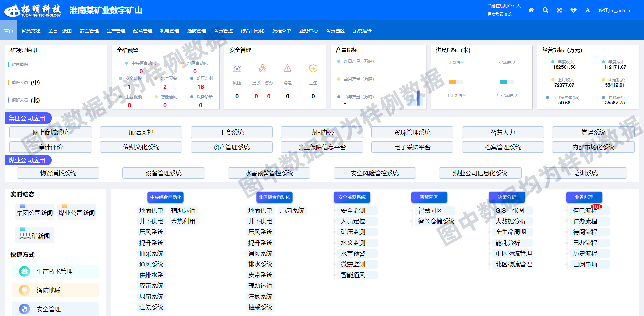
Task: Select 系统运维 in the top navigation
Action: click(x=362, y=31)
